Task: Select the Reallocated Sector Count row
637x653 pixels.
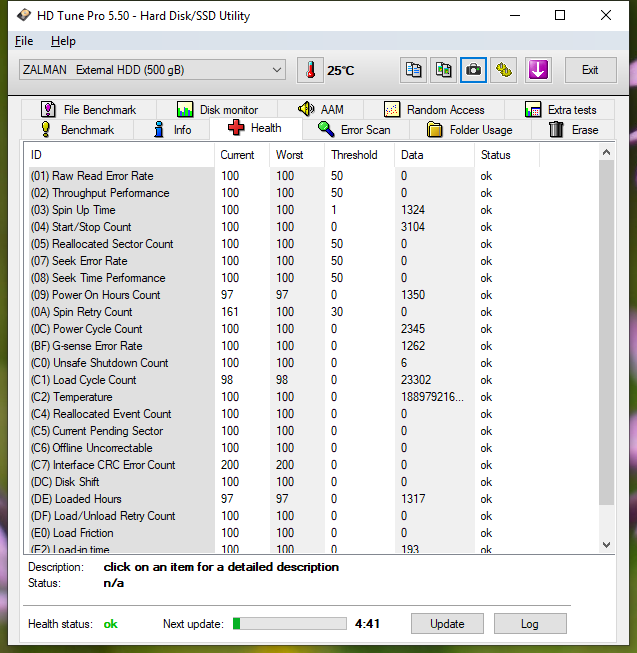Action: point(283,244)
